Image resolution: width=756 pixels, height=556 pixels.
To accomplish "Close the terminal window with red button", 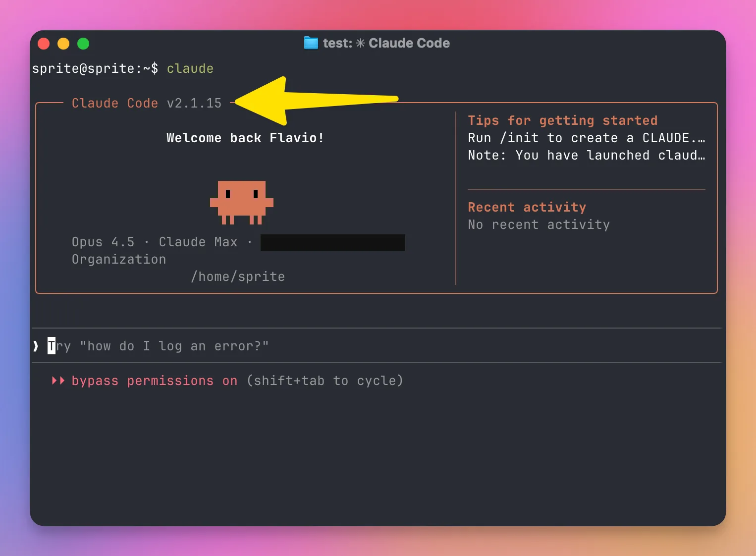I will pos(44,44).
